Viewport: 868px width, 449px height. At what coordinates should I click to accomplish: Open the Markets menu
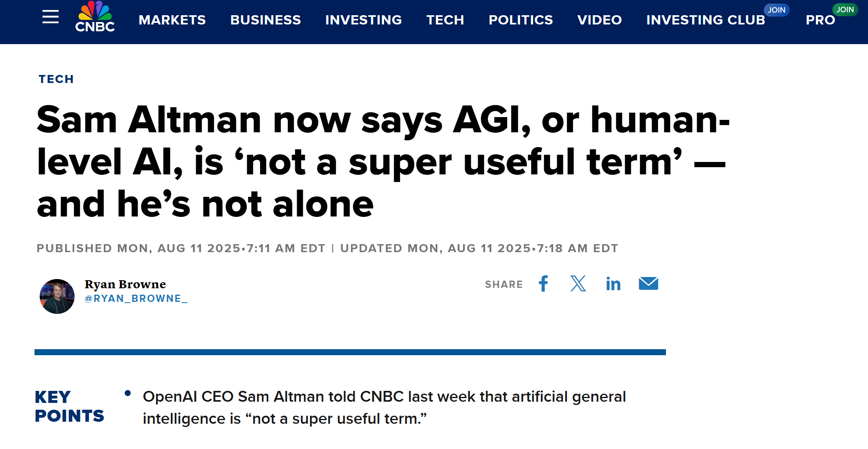(x=172, y=20)
